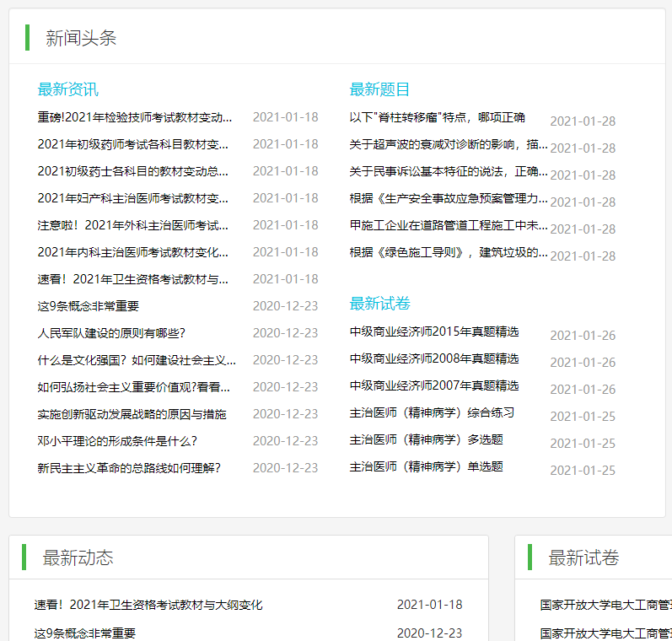The image size is (672, 641).
Task: Open article 如何弘扬社会主义重要价值观?看看
Action: coord(134,387)
